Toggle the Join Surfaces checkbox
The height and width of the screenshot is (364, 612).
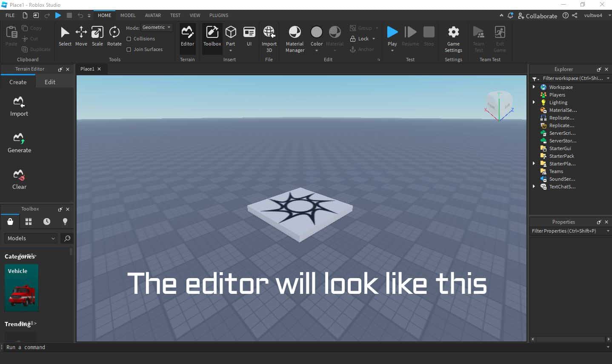click(129, 49)
